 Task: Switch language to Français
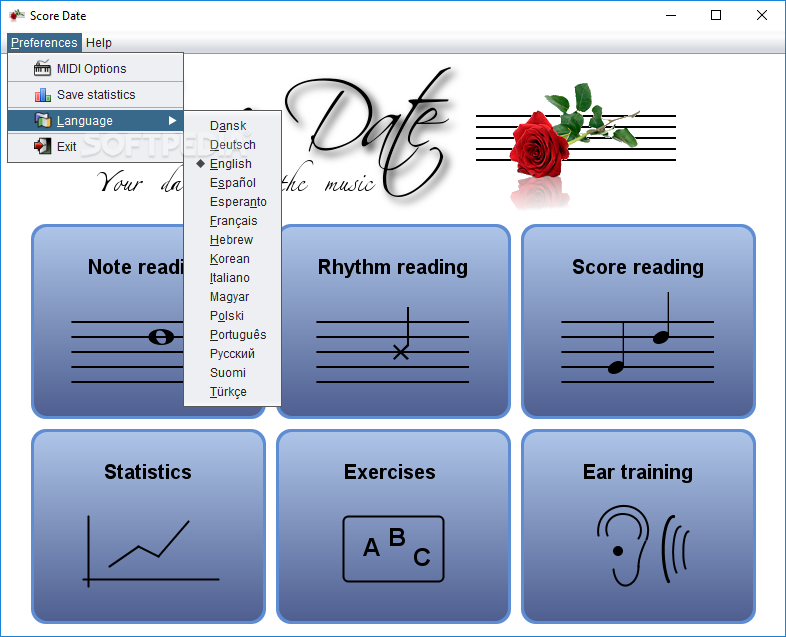point(232,221)
